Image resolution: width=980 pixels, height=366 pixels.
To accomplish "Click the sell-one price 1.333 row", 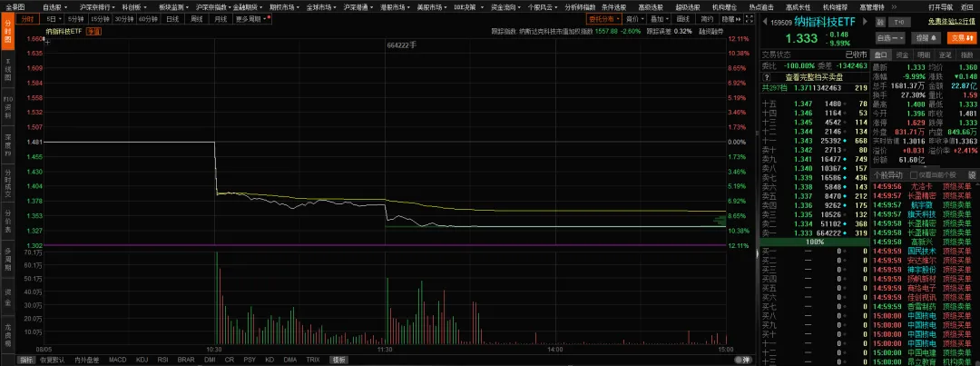I will [x=814, y=232].
